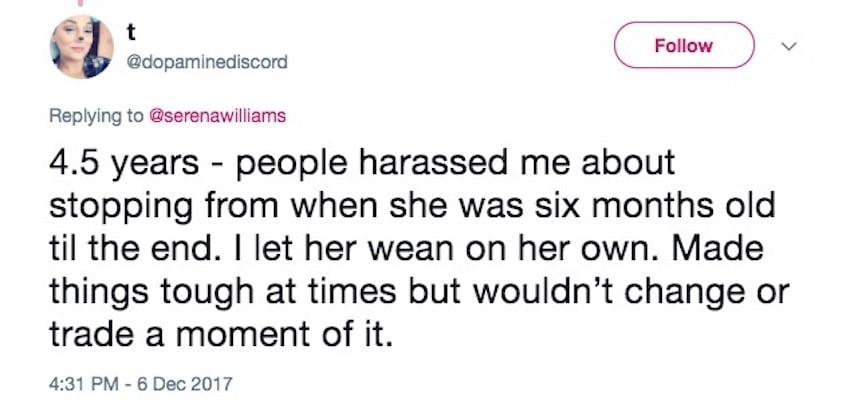Open the tweet author's profile picture
Image resolution: width=850 pixels, height=400 pixels.
(x=82, y=47)
